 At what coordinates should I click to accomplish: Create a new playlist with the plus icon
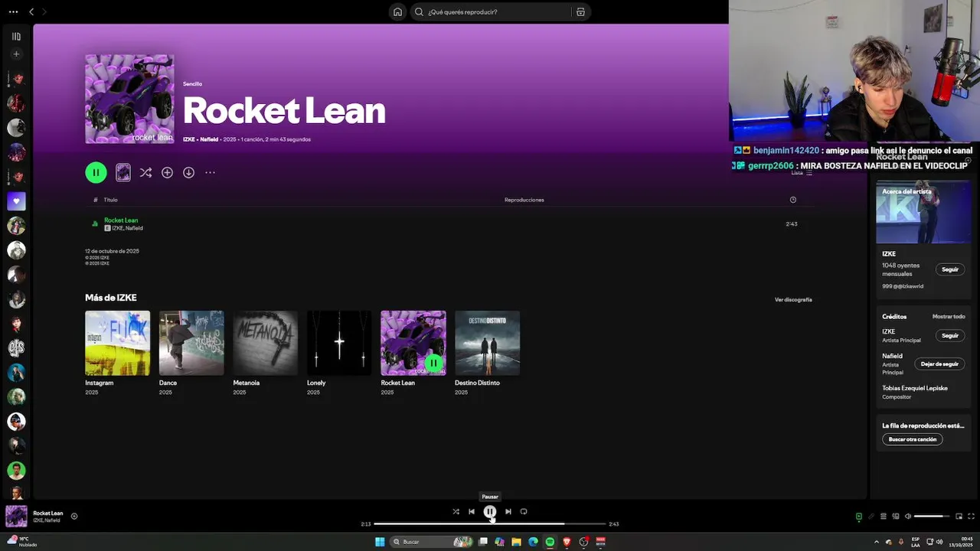(16, 54)
